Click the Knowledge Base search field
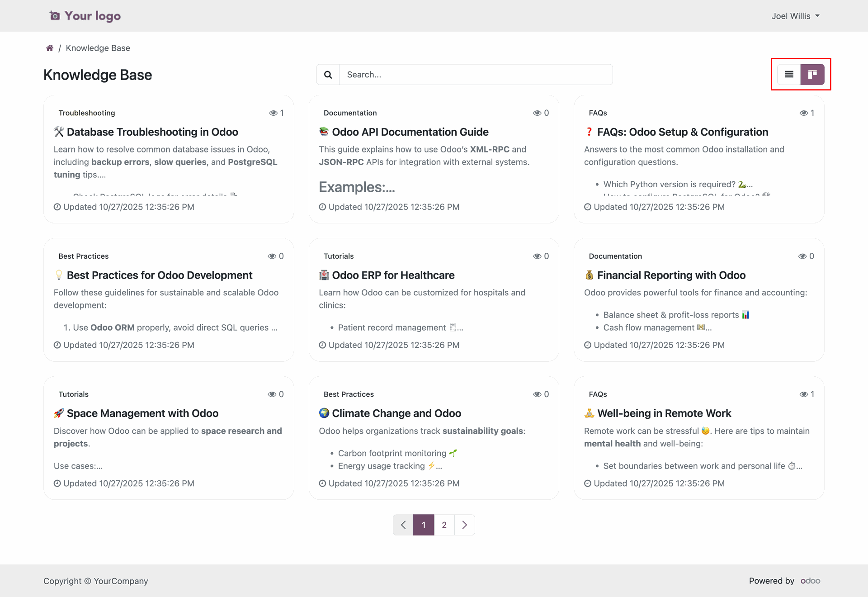This screenshot has height=597, width=868. tap(476, 75)
